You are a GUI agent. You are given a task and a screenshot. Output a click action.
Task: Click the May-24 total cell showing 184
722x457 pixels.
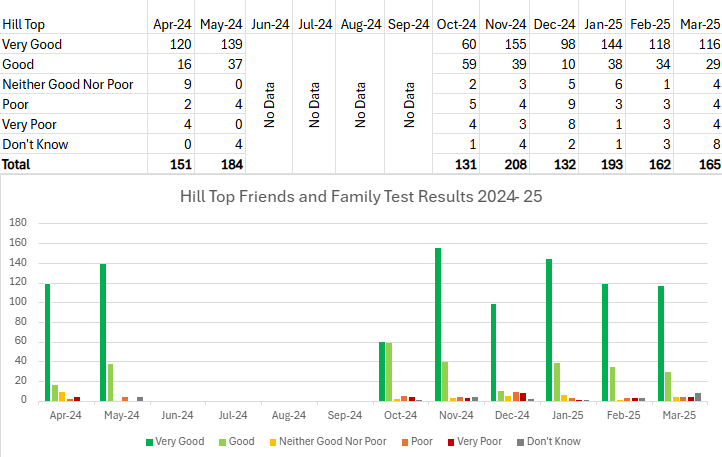coord(220,164)
